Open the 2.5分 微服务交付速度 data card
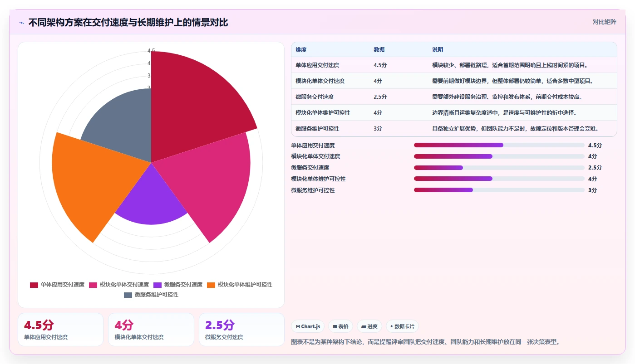Viewport: 635px width, 364px height. [x=241, y=330]
